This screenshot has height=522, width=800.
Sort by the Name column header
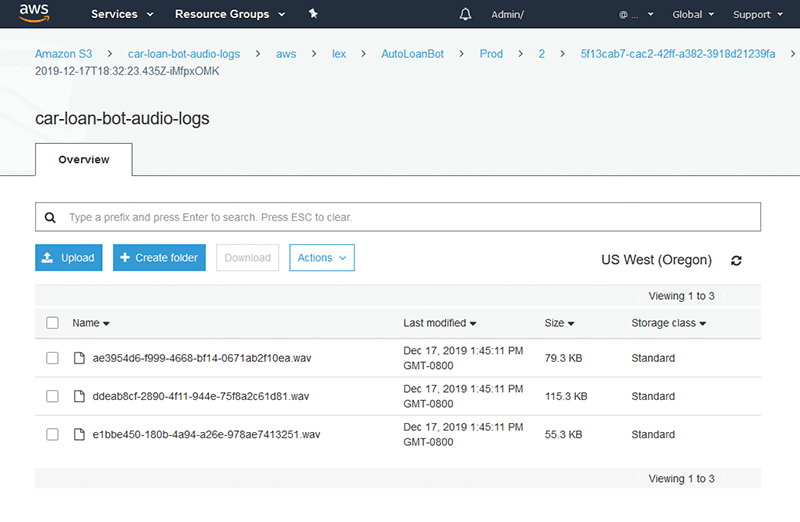point(91,323)
